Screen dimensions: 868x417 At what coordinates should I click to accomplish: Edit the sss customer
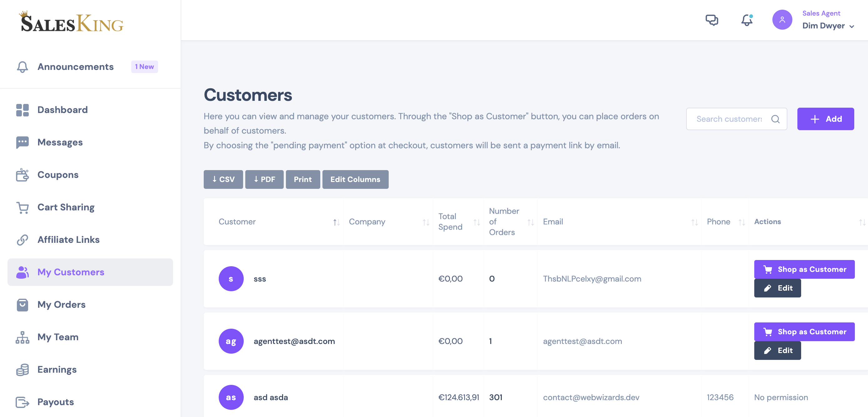coord(777,288)
